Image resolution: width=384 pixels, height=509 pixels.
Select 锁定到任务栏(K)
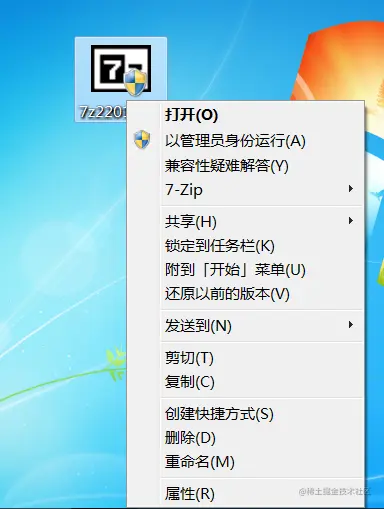(x=245, y=246)
